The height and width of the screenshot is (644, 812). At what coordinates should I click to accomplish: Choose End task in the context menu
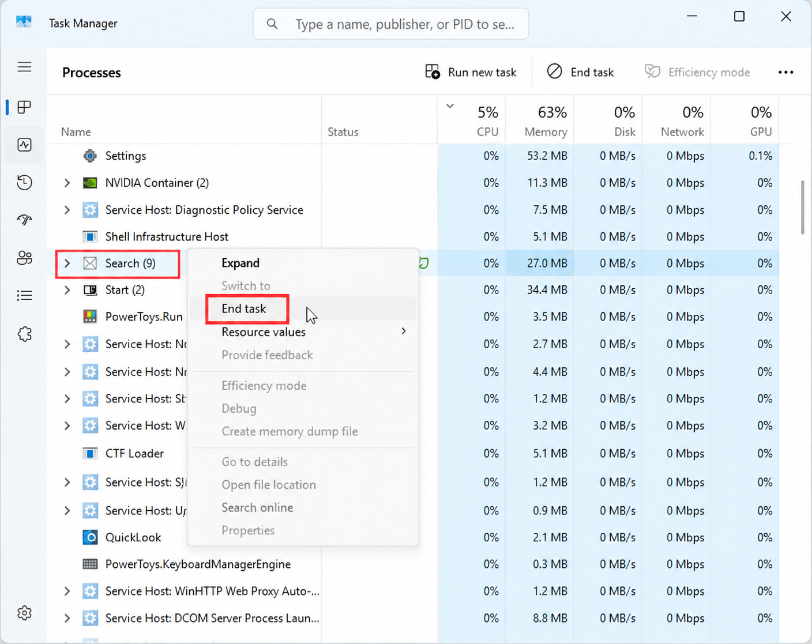[303, 308]
